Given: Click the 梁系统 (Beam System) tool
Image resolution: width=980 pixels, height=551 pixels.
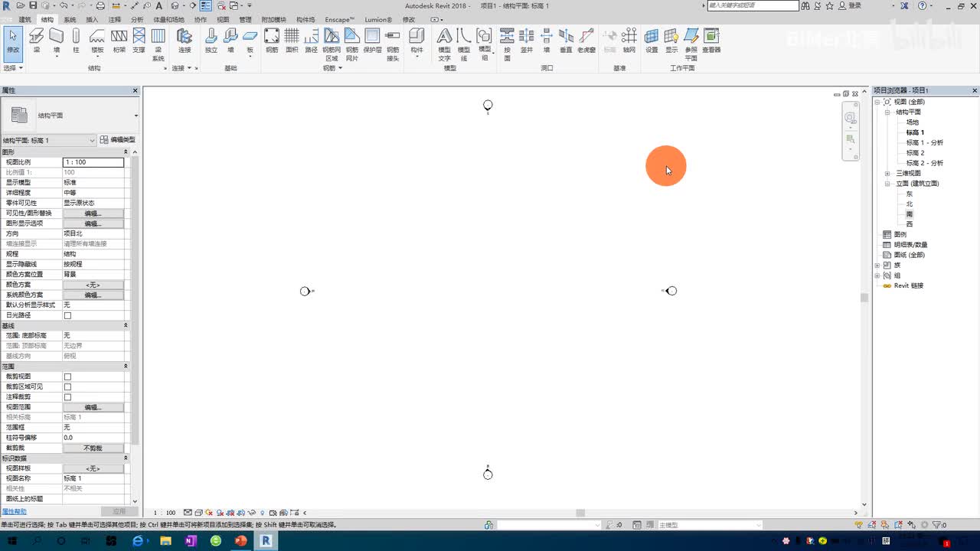Looking at the screenshot, I should click(158, 44).
